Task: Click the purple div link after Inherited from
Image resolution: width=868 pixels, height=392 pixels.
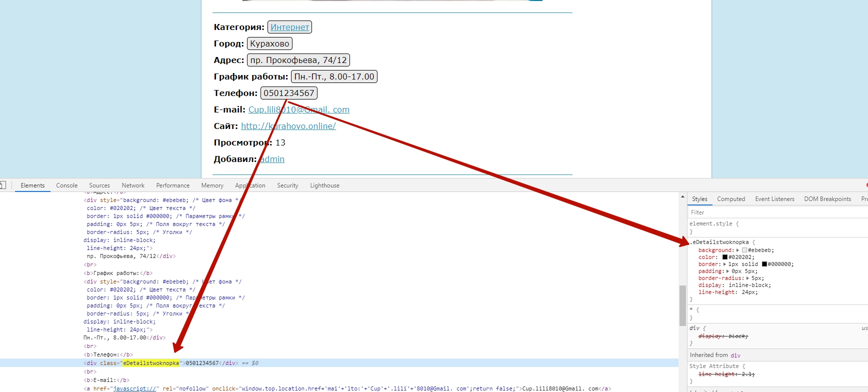Action: coord(735,355)
